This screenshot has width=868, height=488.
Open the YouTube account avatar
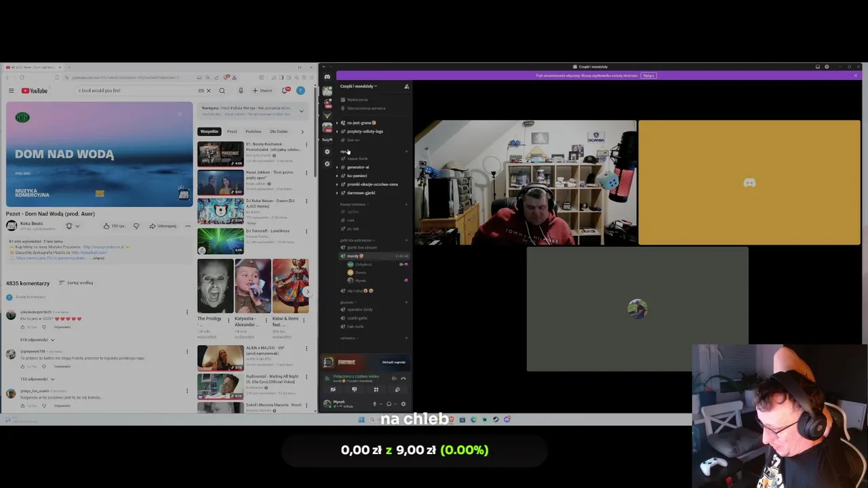coord(300,91)
